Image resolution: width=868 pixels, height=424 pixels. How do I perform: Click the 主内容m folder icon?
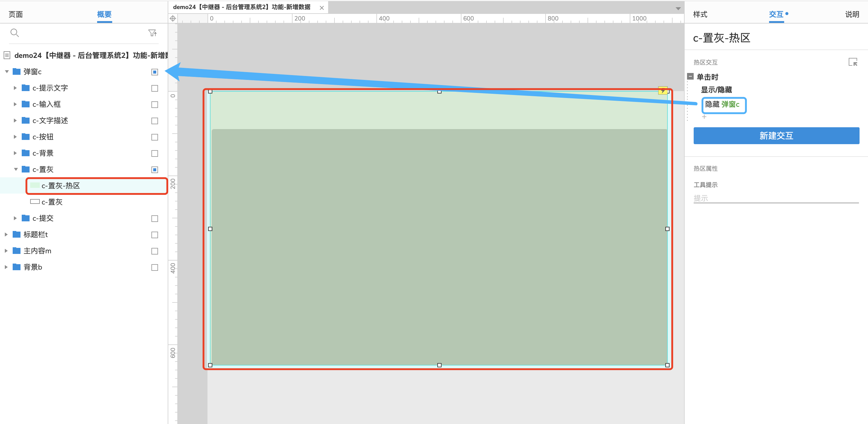(17, 251)
